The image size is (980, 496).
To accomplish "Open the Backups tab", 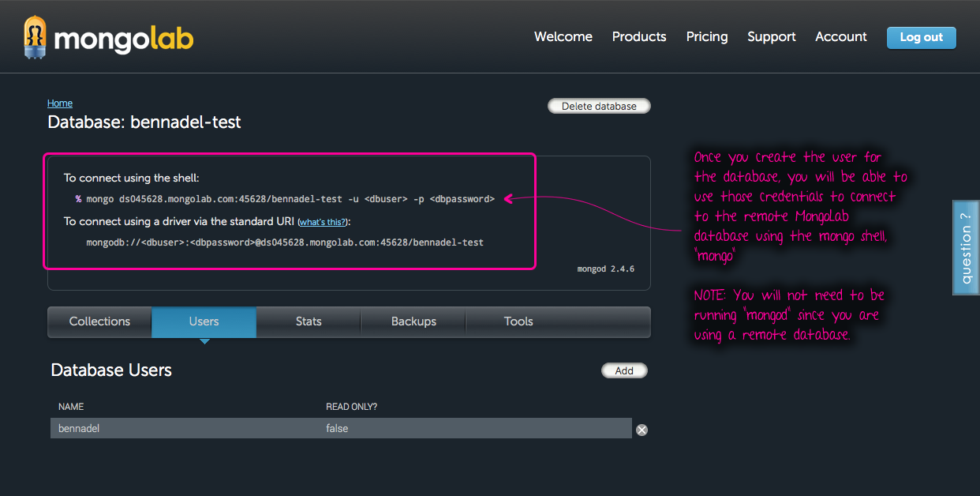I will pyautogui.click(x=413, y=321).
